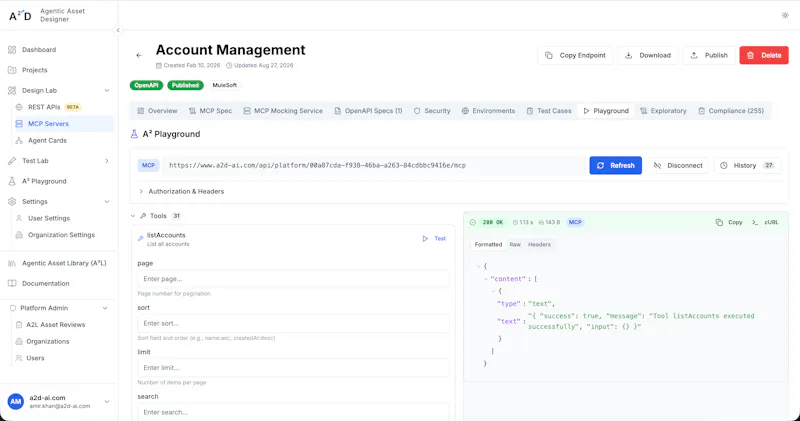
Task: Click the red Delete button
Action: click(x=764, y=55)
